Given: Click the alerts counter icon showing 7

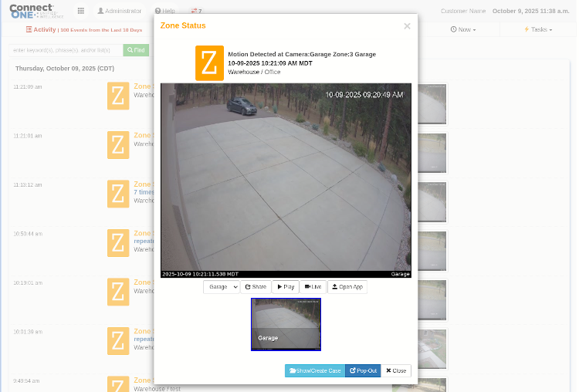Looking at the screenshot, I should point(196,11).
